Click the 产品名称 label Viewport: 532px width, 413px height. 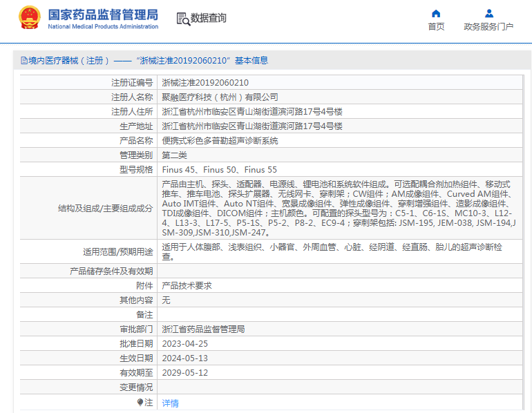click(136, 141)
